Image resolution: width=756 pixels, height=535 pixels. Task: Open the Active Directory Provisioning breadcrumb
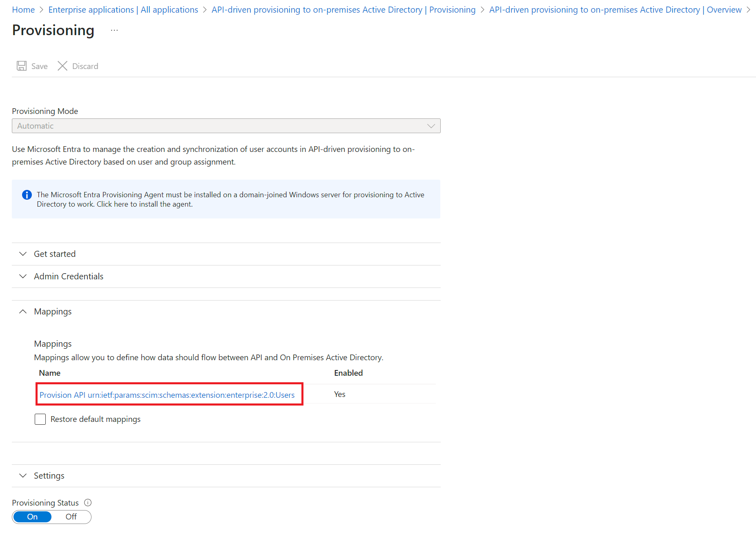click(x=343, y=10)
